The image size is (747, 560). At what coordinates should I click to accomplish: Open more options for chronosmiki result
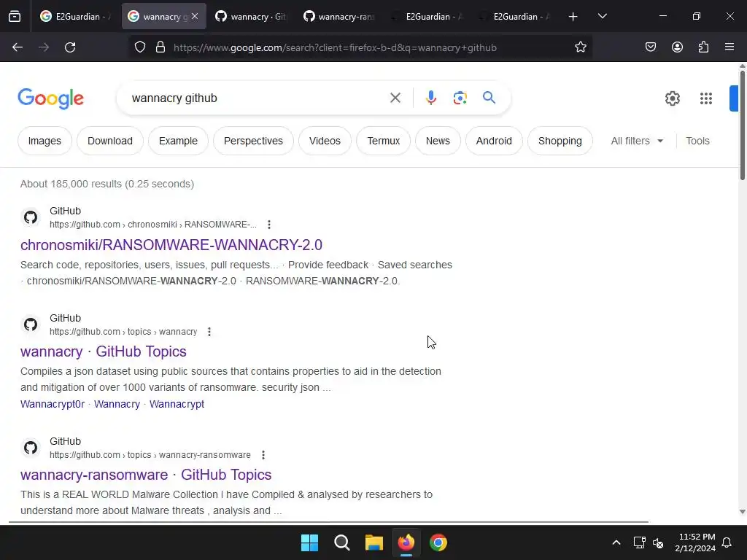tap(269, 225)
